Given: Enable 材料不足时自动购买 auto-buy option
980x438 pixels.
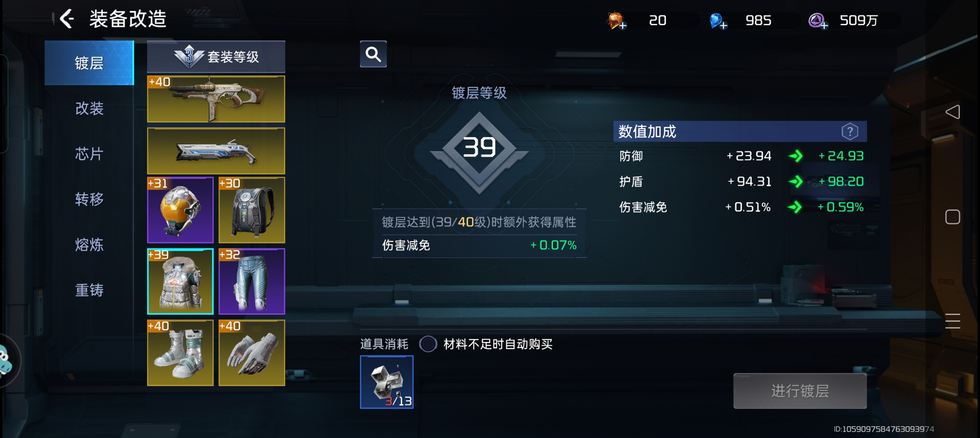Looking at the screenshot, I should [428, 344].
